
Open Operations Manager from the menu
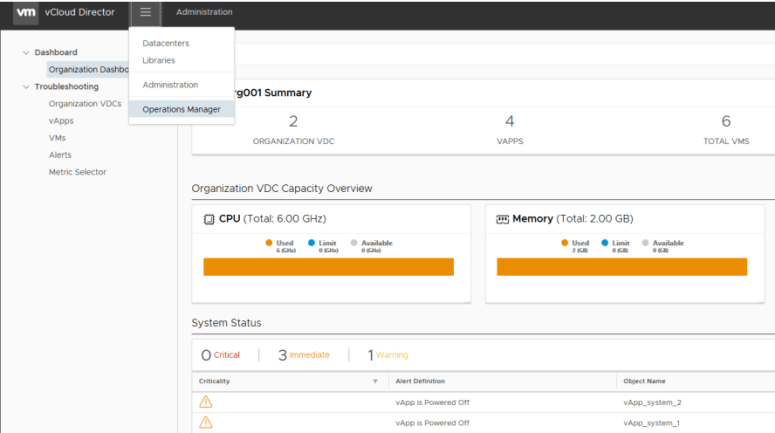(181, 110)
